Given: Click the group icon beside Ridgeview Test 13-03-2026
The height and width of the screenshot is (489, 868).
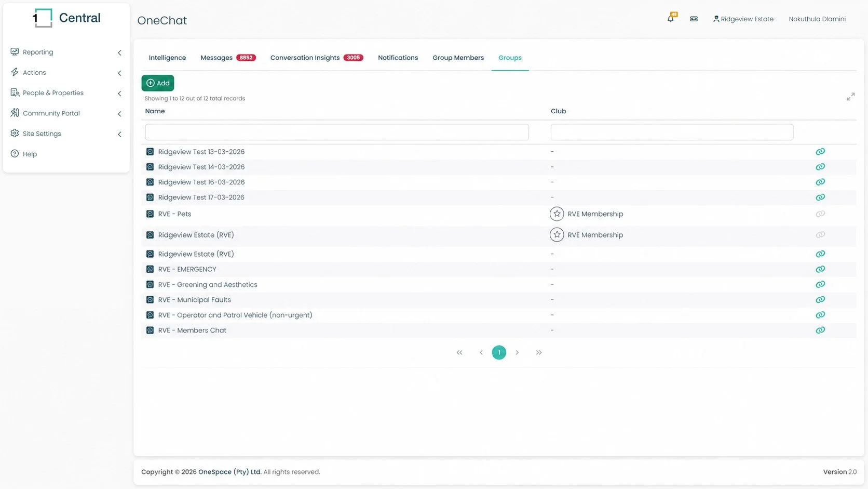Looking at the screenshot, I should [150, 152].
